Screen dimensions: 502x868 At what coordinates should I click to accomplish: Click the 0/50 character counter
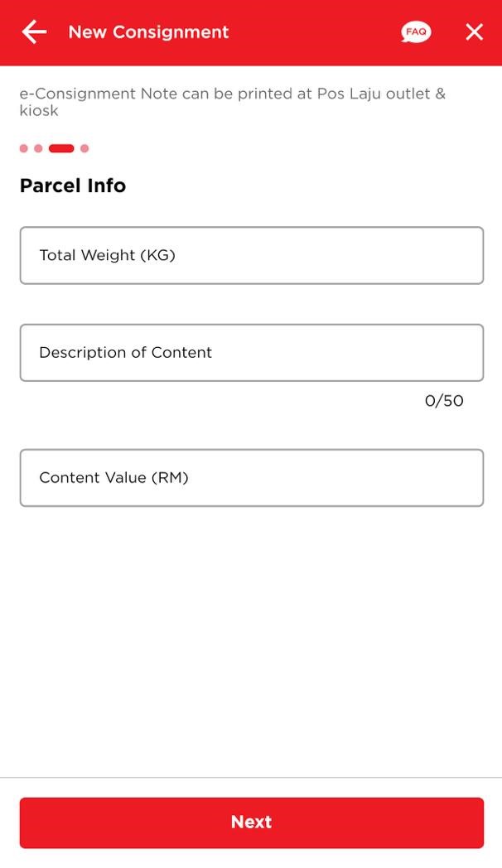pyautogui.click(x=444, y=401)
